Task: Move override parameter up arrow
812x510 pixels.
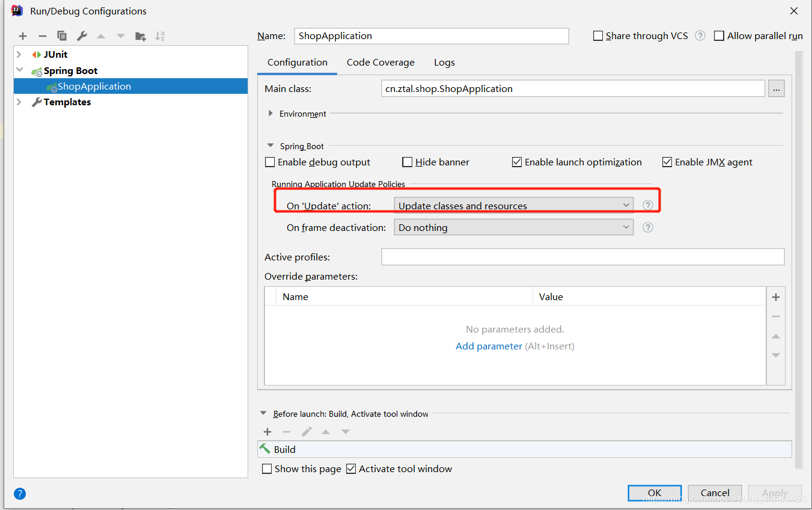Action: tap(776, 336)
